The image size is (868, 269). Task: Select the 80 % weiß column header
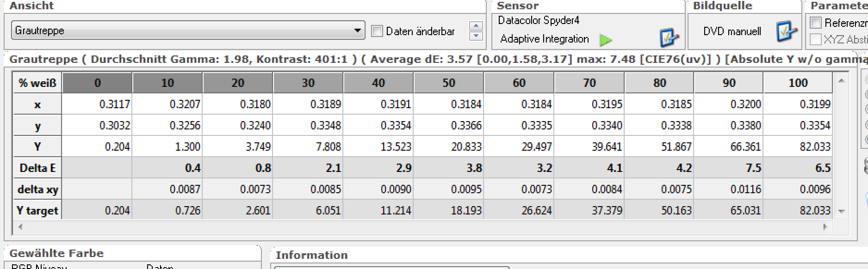pos(660,83)
